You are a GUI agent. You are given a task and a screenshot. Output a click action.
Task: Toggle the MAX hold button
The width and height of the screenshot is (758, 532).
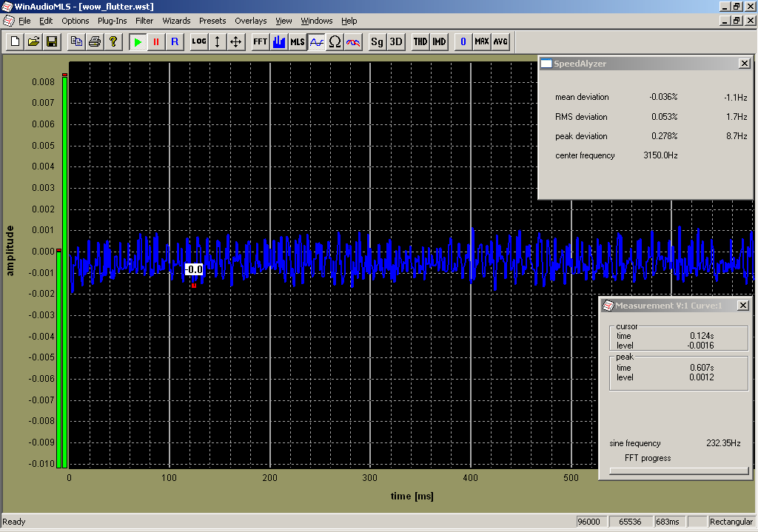(x=482, y=42)
